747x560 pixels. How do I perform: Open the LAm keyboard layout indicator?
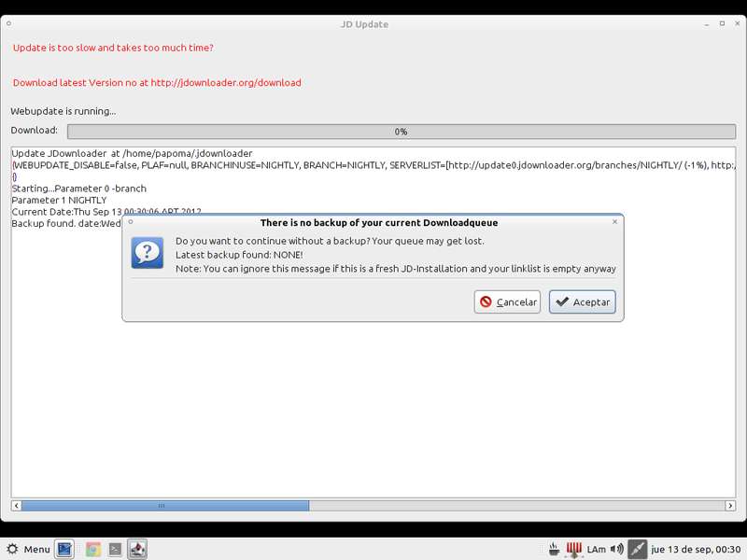pyautogui.click(x=597, y=549)
